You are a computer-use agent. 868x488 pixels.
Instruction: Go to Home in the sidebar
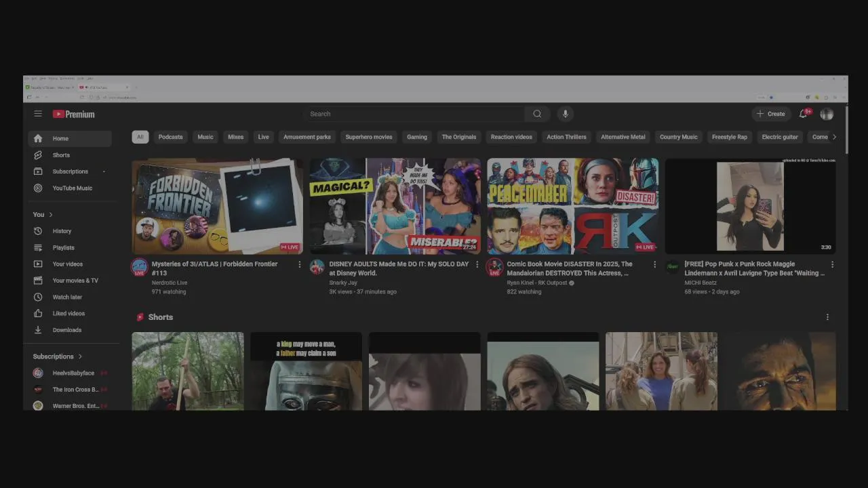click(70, 138)
